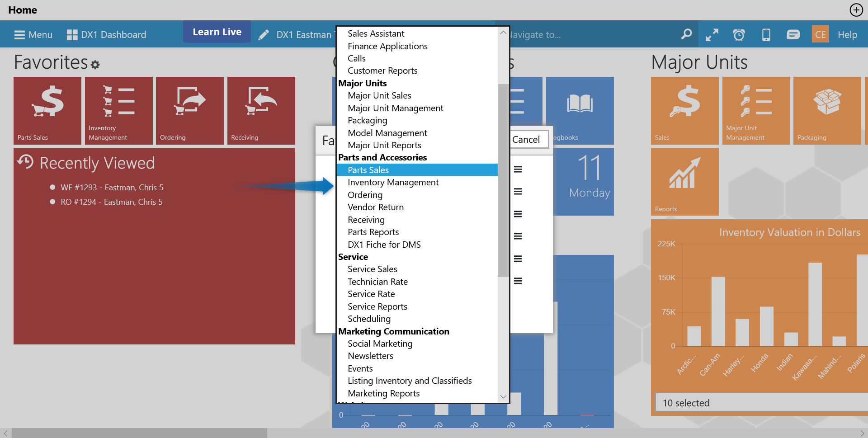Click the mobile device icon

click(x=766, y=35)
